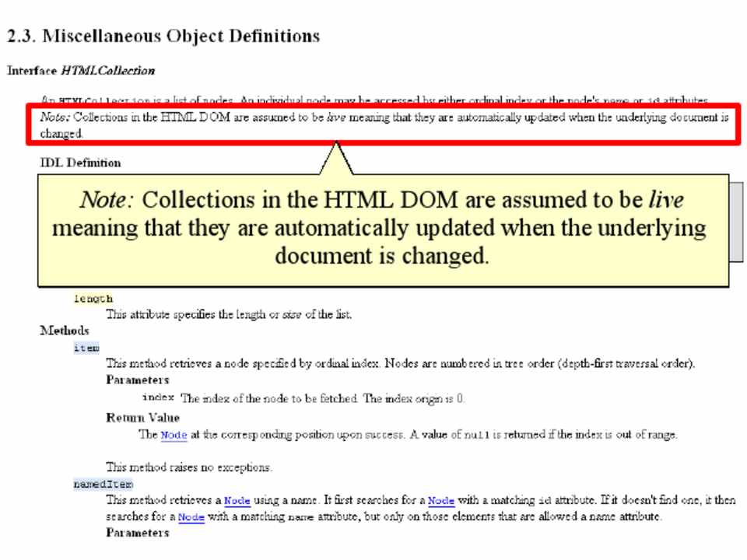Click the Parameters heading under namedItem
The image size is (747, 560).
(138, 533)
